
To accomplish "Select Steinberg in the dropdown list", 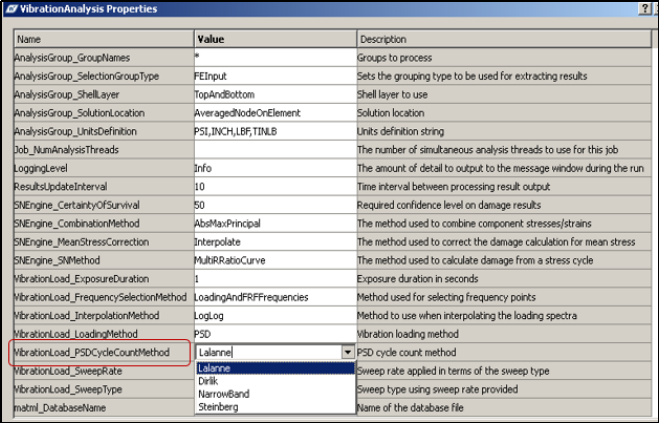I will [x=216, y=407].
